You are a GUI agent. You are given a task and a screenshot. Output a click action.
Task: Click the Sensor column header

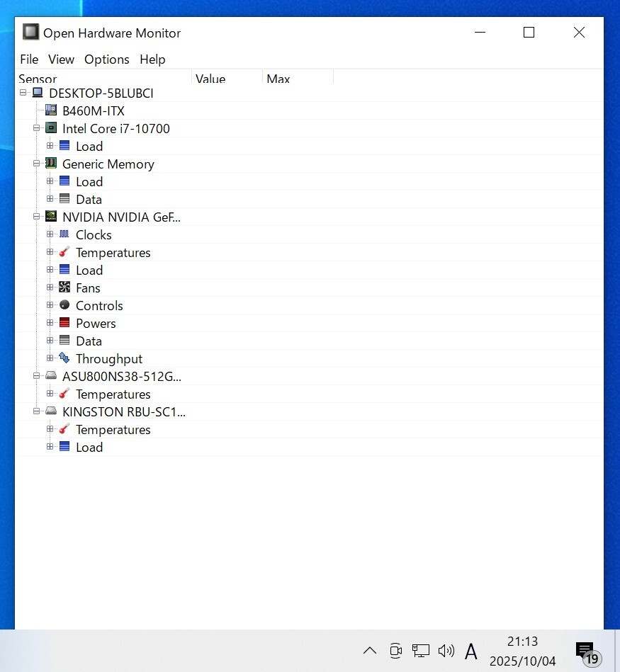coord(103,78)
